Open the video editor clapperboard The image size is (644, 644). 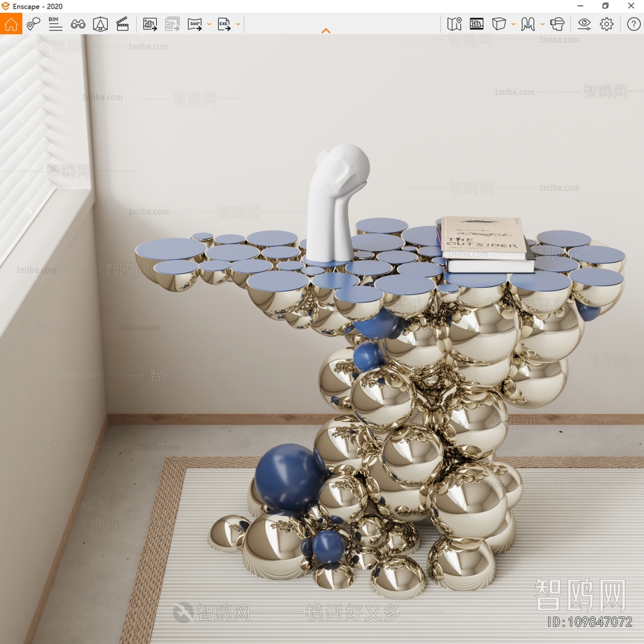click(x=122, y=24)
